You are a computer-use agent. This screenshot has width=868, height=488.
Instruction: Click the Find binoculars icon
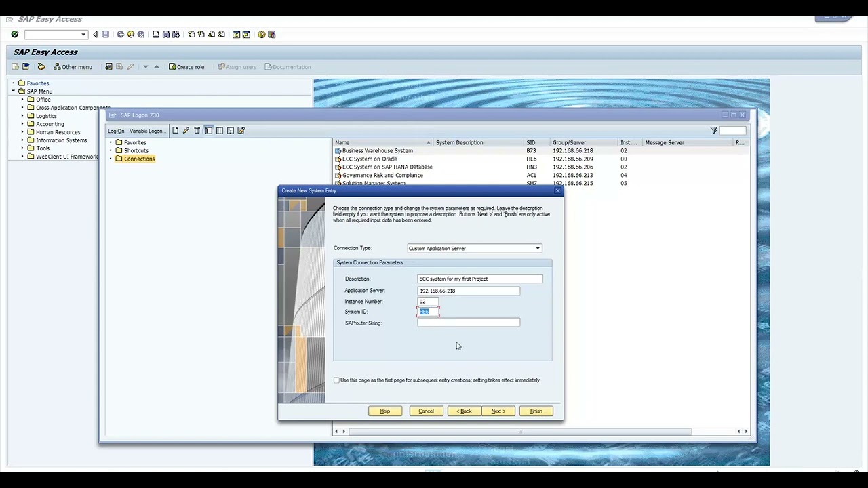(x=166, y=34)
